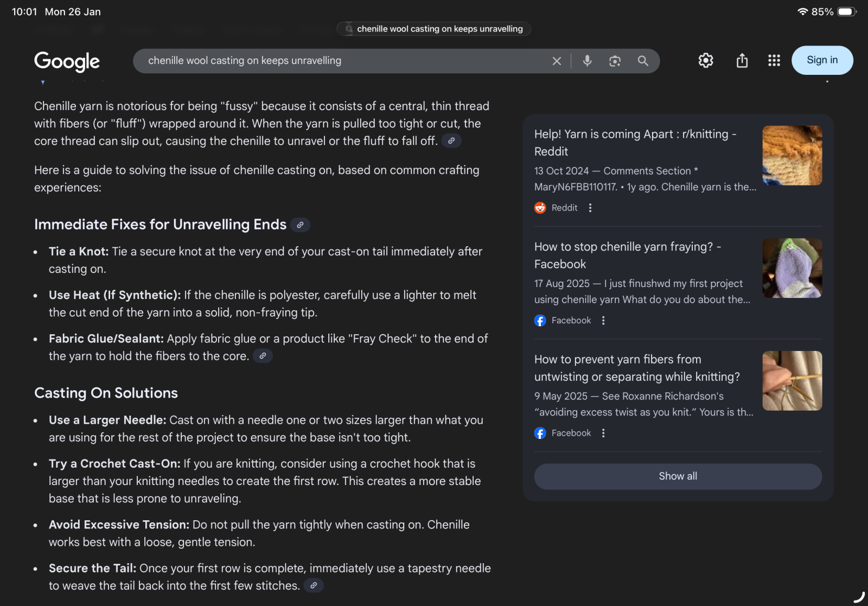Open quick settings gear icon

pyautogui.click(x=706, y=60)
